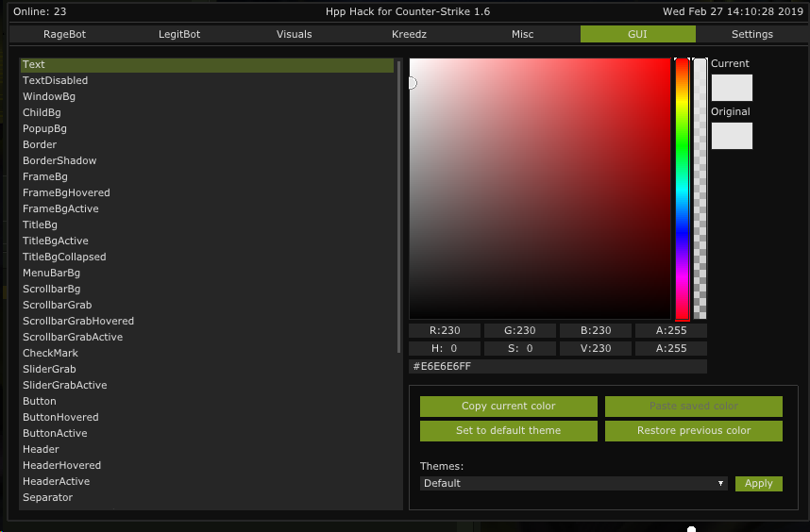
Task: Open the Themes dropdown arrow
Action: click(x=720, y=483)
